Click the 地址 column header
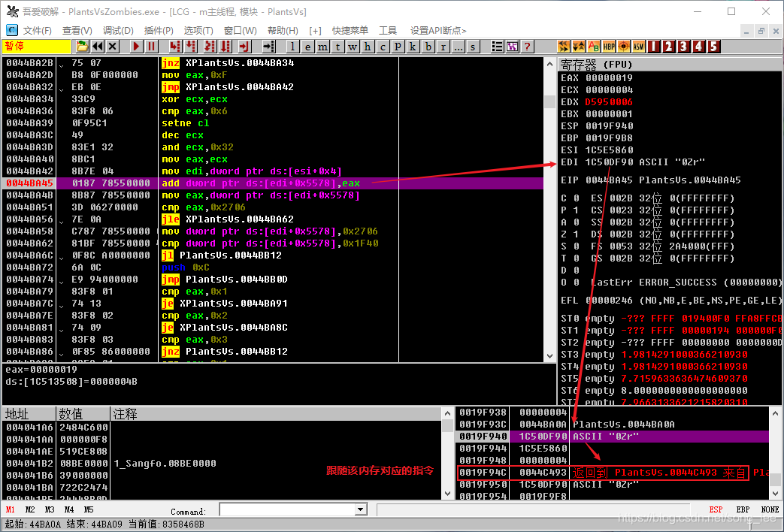Image resolution: width=784 pixels, height=532 pixels. click(29, 414)
